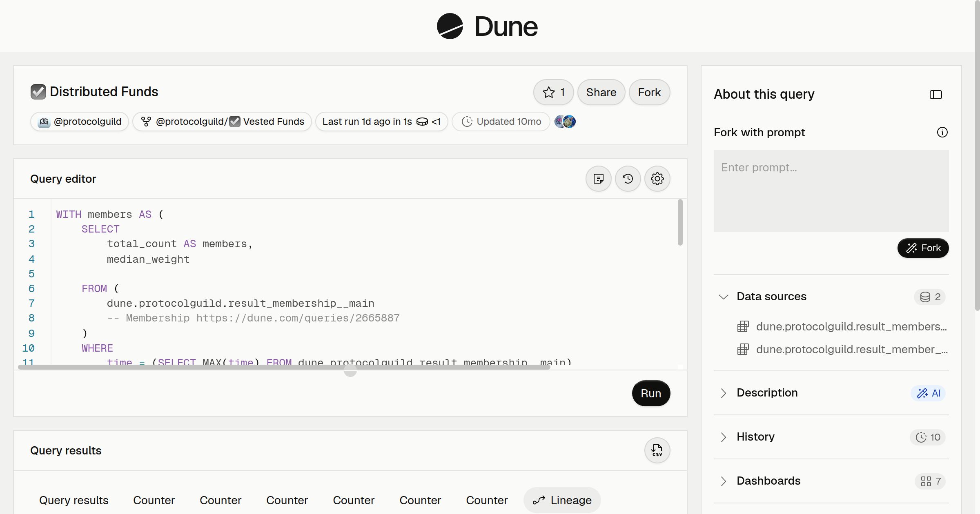Collapse the About this query side panel
Image resolution: width=980 pixels, height=514 pixels.
[x=935, y=95]
